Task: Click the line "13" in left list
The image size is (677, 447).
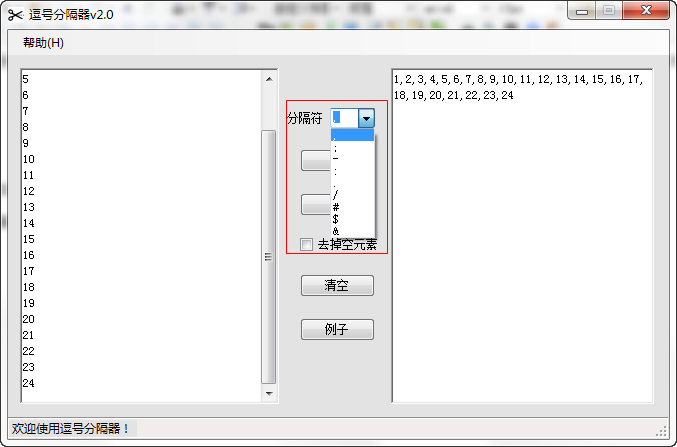Action: 28,207
